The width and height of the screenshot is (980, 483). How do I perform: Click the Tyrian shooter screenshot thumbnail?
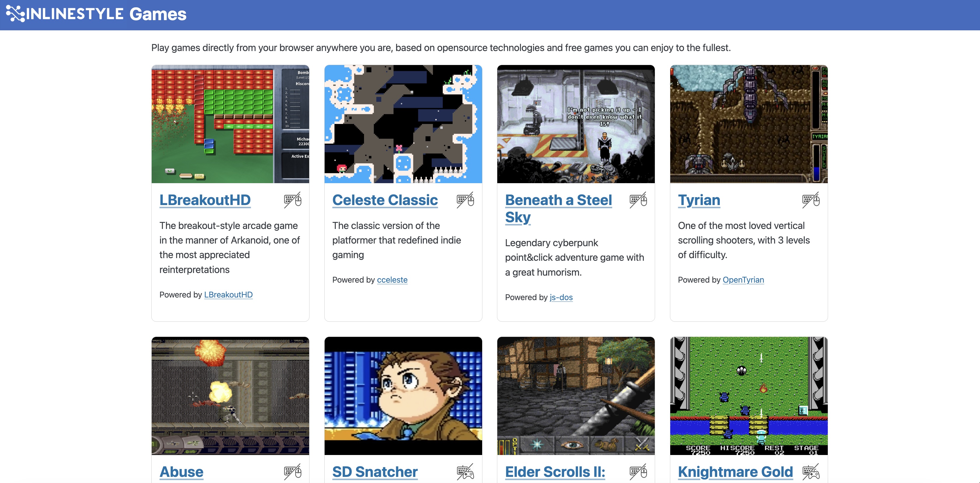pos(749,124)
